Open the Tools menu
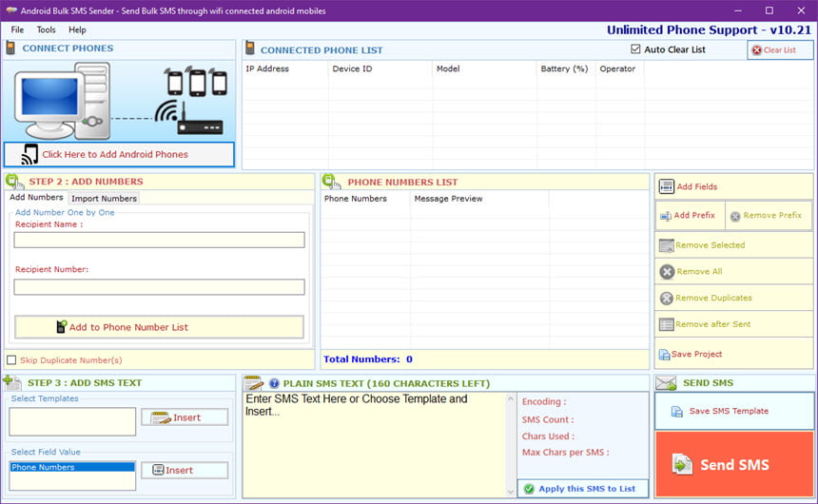The image size is (818, 504). click(x=46, y=29)
